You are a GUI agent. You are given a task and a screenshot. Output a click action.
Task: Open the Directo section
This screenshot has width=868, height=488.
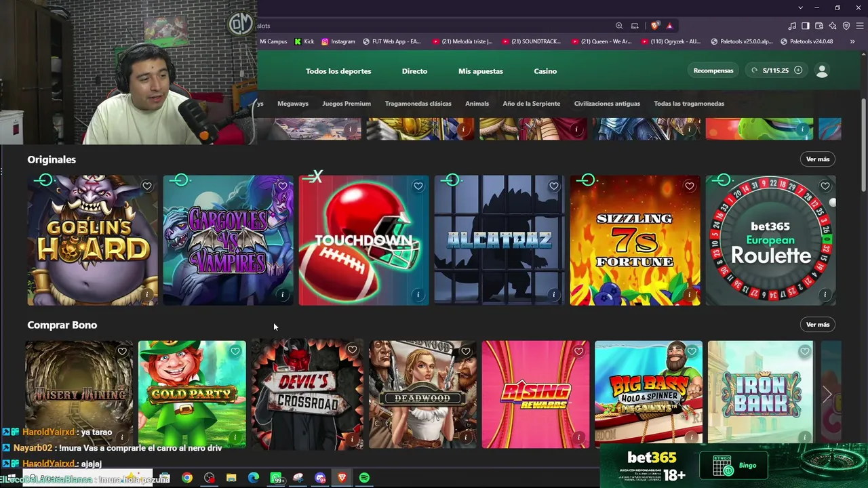point(414,71)
